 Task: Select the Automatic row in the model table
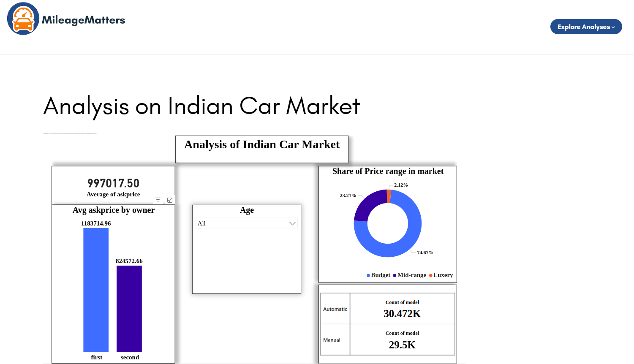[x=335, y=309]
